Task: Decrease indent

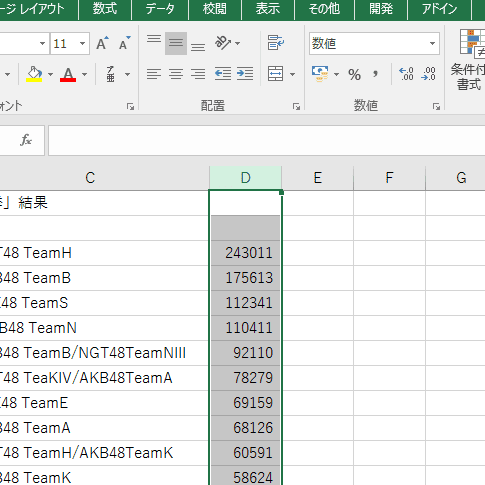Action: [x=223, y=74]
